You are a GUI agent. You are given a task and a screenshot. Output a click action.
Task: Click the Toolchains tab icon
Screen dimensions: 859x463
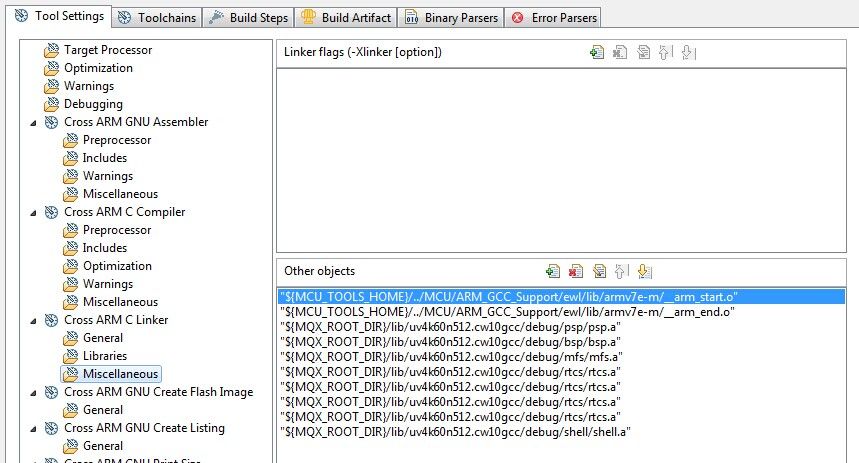click(124, 18)
